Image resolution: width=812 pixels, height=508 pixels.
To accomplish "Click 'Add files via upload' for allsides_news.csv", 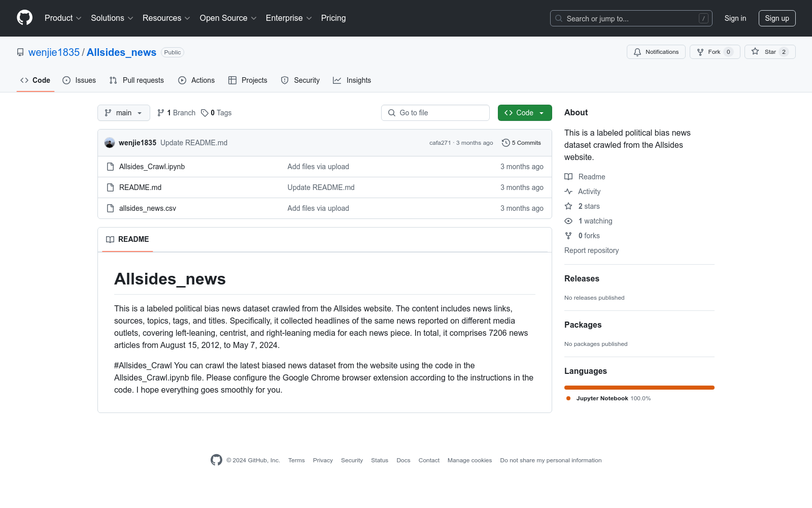I will [x=318, y=208].
